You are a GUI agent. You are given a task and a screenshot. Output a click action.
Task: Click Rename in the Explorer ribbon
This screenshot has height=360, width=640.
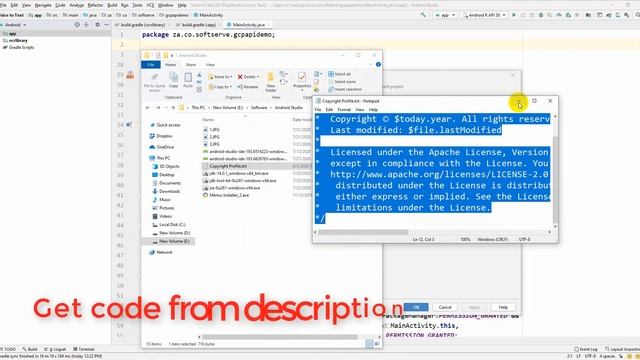(248, 87)
